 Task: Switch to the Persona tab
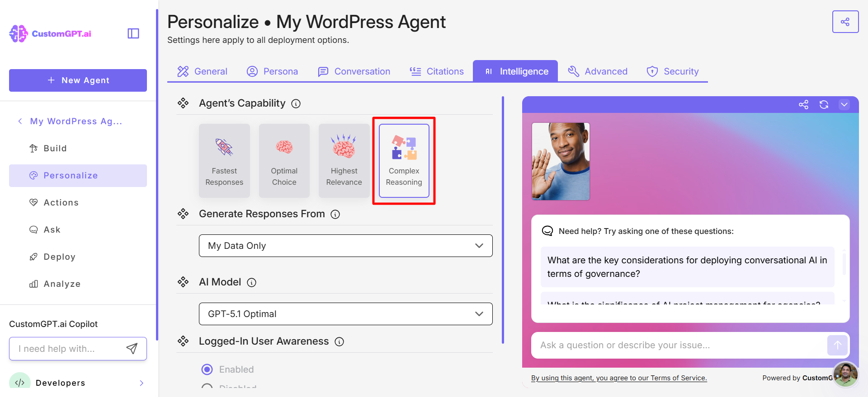pyautogui.click(x=272, y=71)
